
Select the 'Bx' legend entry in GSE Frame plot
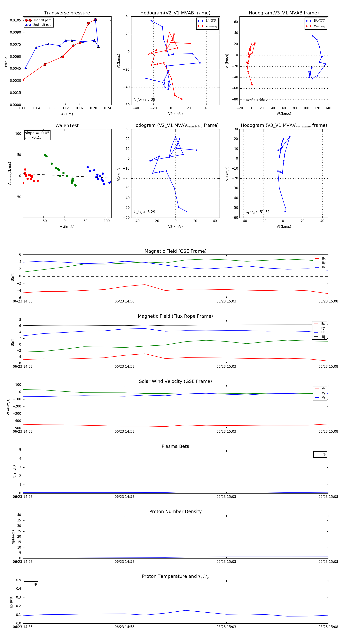[x=320, y=259]
